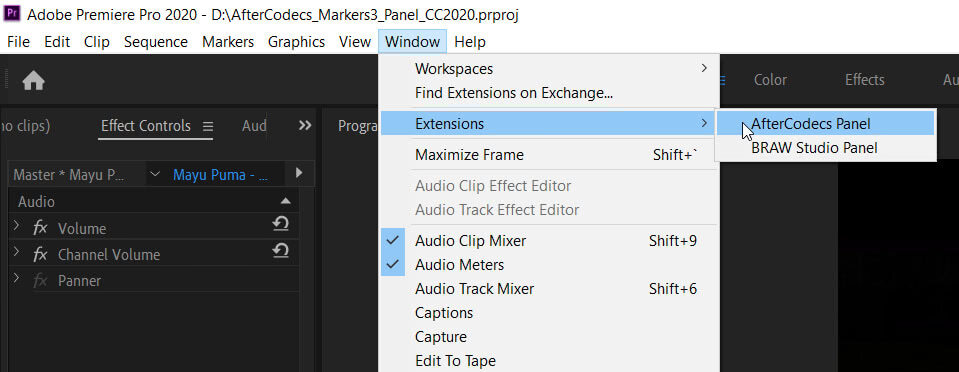Show the Audio Track Mixer panel
The width and height of the screenshot is (959, 372).
click(549, 289)
